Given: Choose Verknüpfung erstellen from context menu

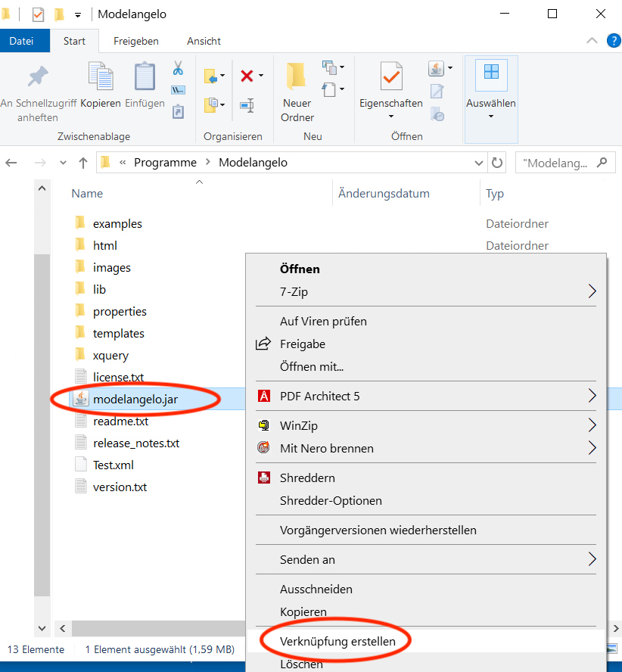Looking at the screenshot, I should [x=337, y=641].
